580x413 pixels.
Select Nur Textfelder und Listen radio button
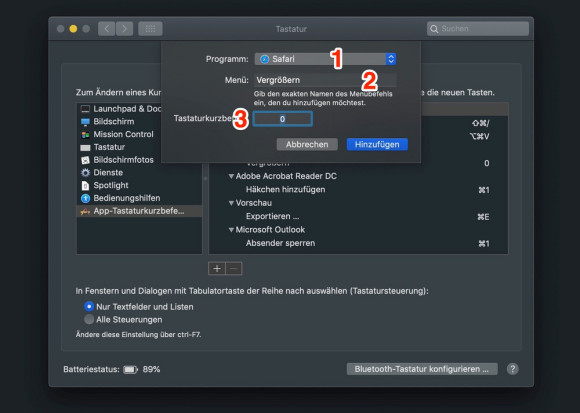pyautogui.click(x=89, y=307)
